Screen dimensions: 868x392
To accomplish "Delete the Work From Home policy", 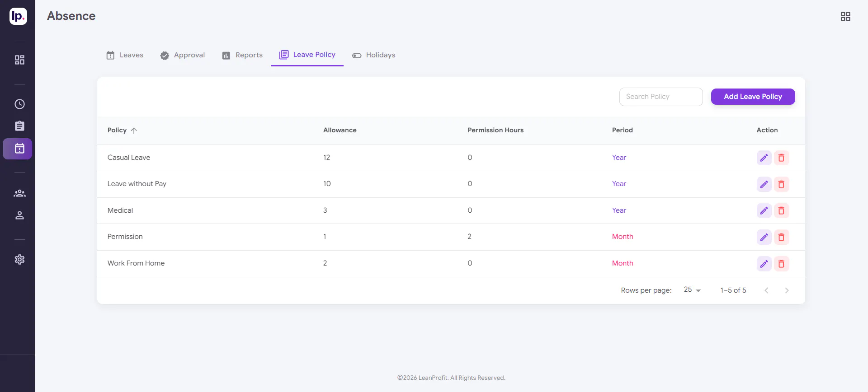I will click(781, 264).
